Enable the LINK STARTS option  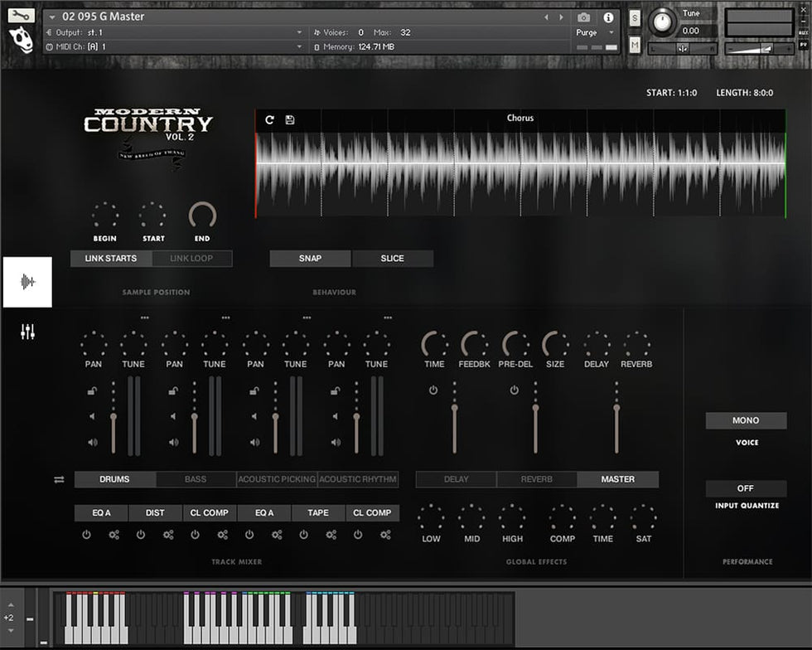pyautogui.click(x=110, y=259)
